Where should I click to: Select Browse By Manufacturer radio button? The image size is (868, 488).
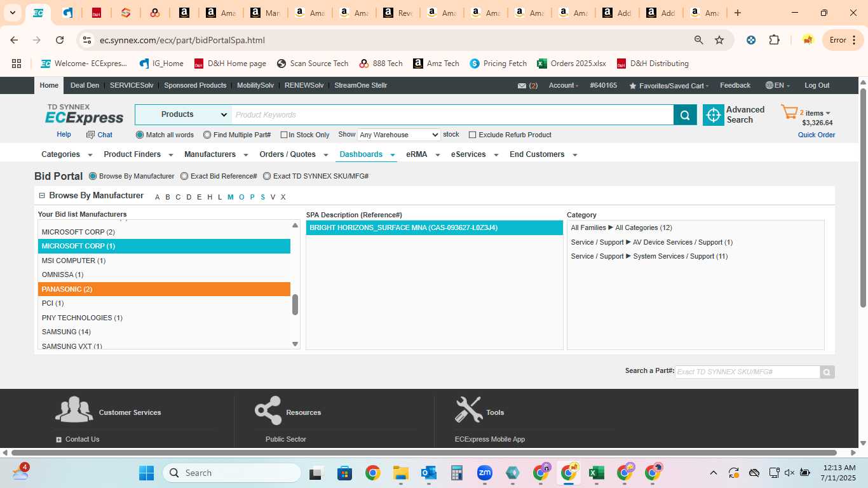pyautogui.click(x=93, y=176)
